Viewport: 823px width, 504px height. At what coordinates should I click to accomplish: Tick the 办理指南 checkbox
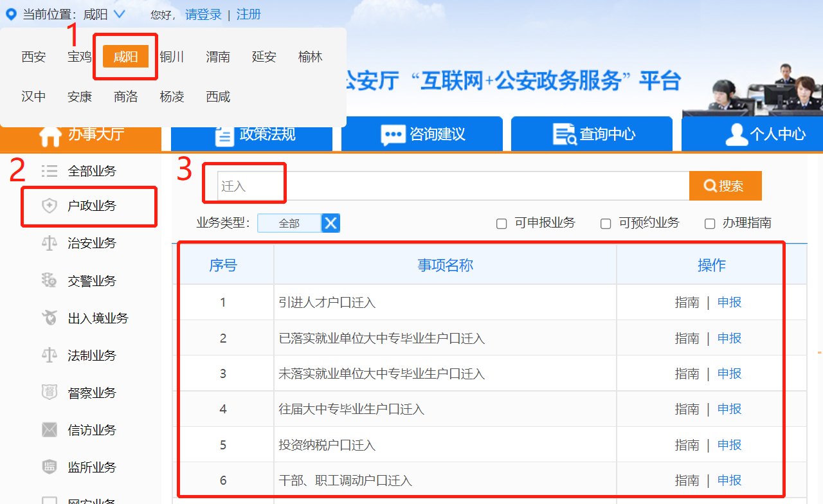pos(710,224)
